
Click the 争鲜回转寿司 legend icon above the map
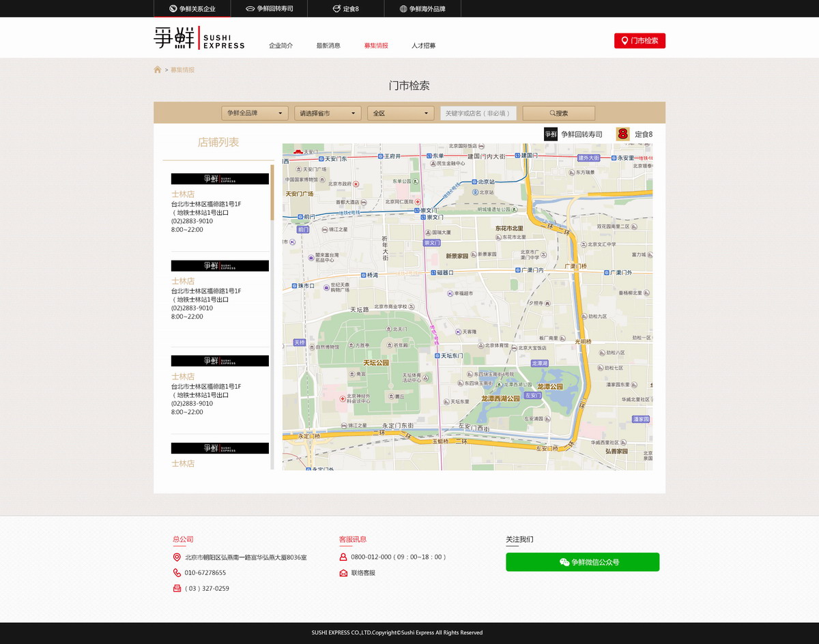(551, 134)
